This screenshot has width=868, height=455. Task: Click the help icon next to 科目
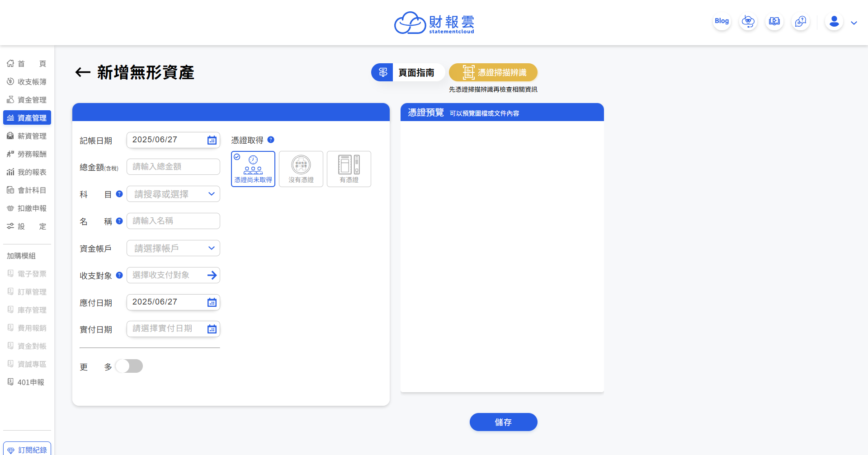coord(119,194)
